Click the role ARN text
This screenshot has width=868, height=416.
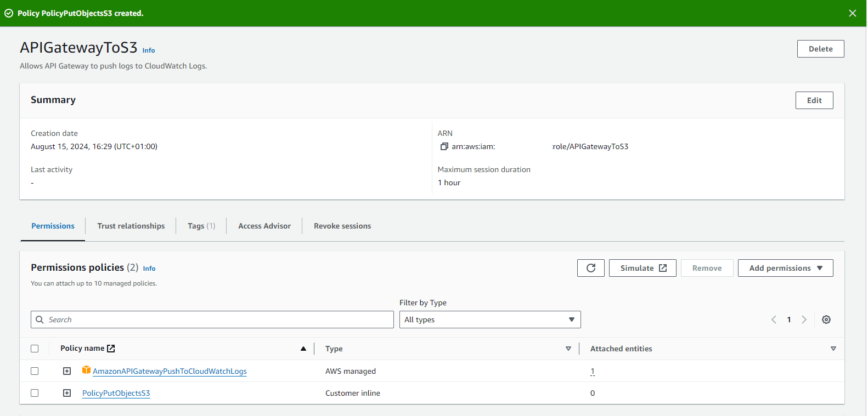coord(540,146)
